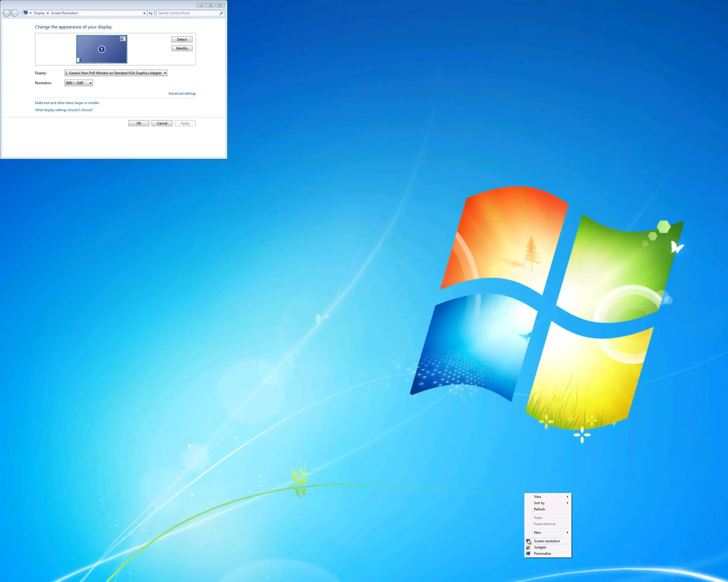Click the magnifier icon in search box
728x582 pixels.
(221, 13)
